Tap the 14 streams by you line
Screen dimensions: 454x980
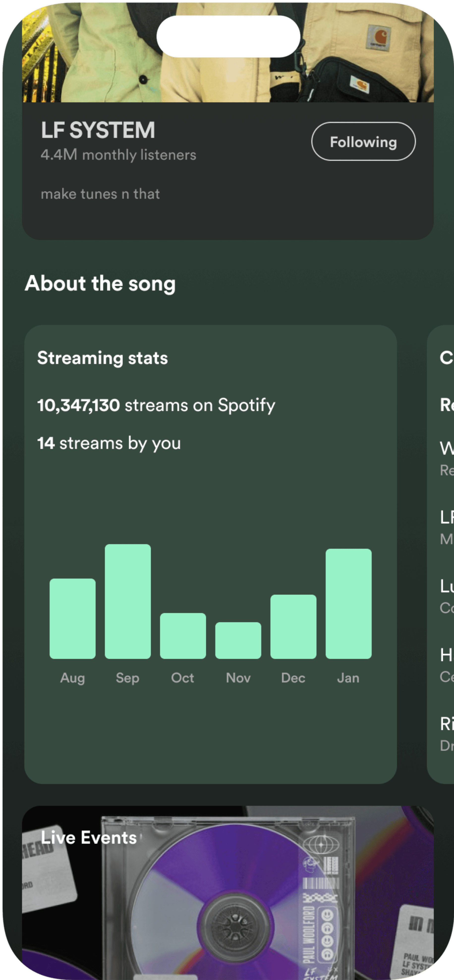pyautogui.click(x=109, y=443)
